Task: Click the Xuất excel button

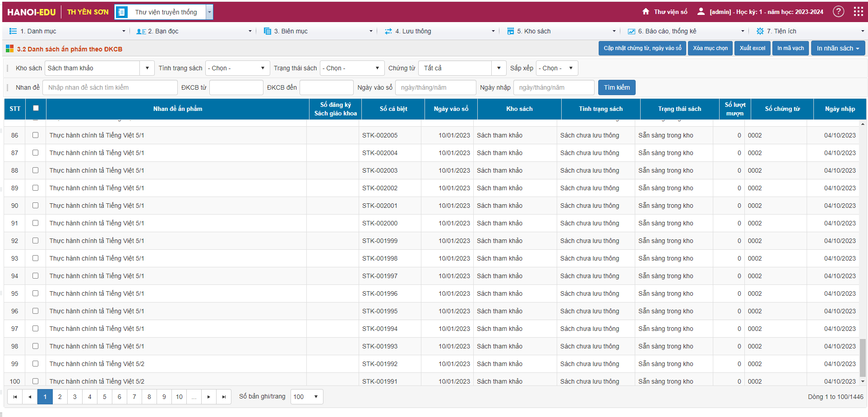Action: coord(752,48)
